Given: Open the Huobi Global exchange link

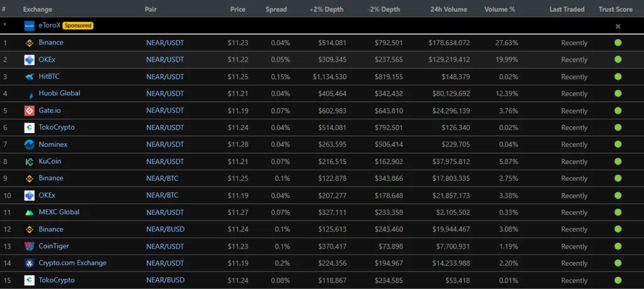Looking at the screenshot, I should point(59,93).
